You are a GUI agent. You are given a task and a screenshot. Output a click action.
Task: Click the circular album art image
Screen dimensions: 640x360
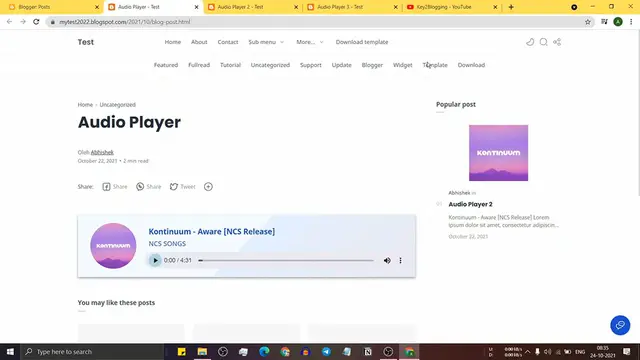point(113,246)
